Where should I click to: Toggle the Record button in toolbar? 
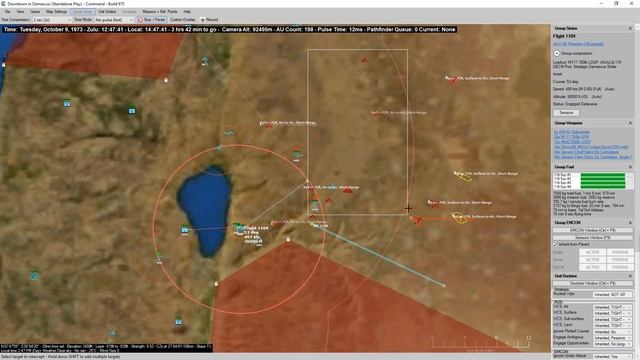(x=209, y=20)
